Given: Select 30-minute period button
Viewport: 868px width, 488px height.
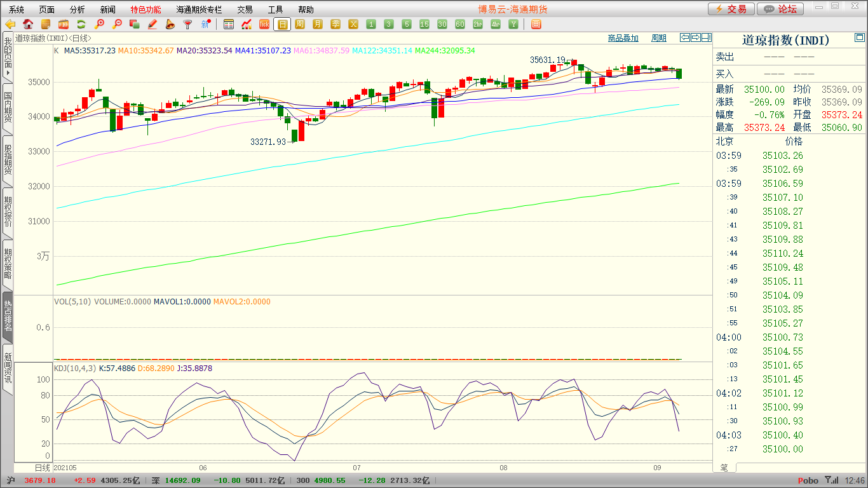Looking at the screenshot, I should click(x=442, y=24).
